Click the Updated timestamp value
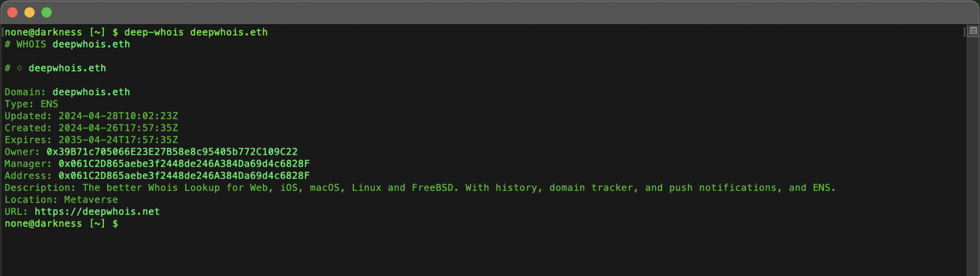This screenshot has height=276, width=980. pyautogui.click(x=118, y=116)
